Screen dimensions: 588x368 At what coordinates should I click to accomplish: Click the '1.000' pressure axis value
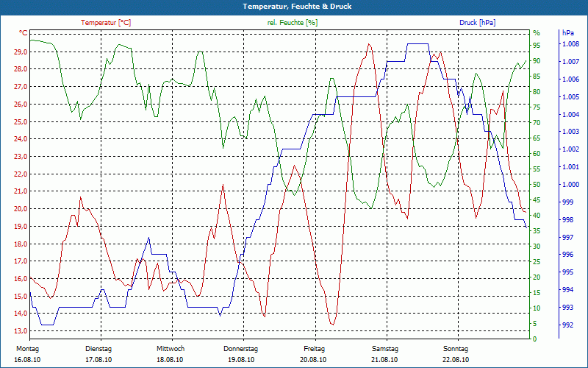coord(570,185)
